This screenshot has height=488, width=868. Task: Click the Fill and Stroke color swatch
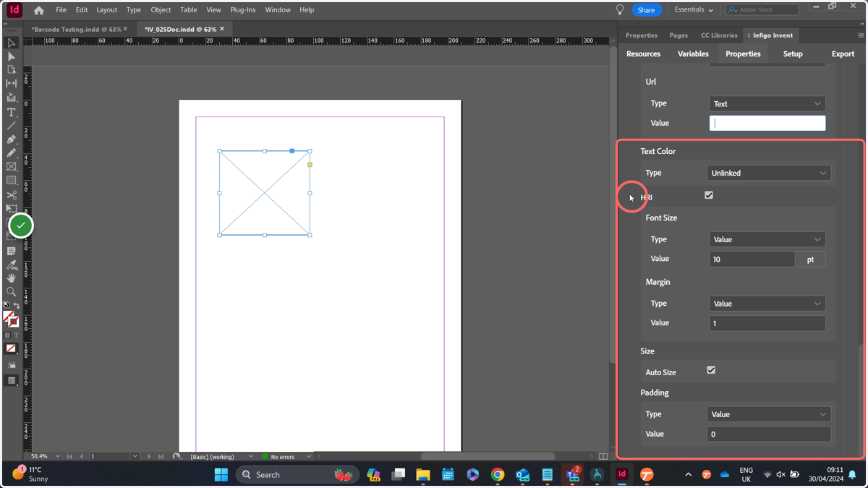point(10,319)
